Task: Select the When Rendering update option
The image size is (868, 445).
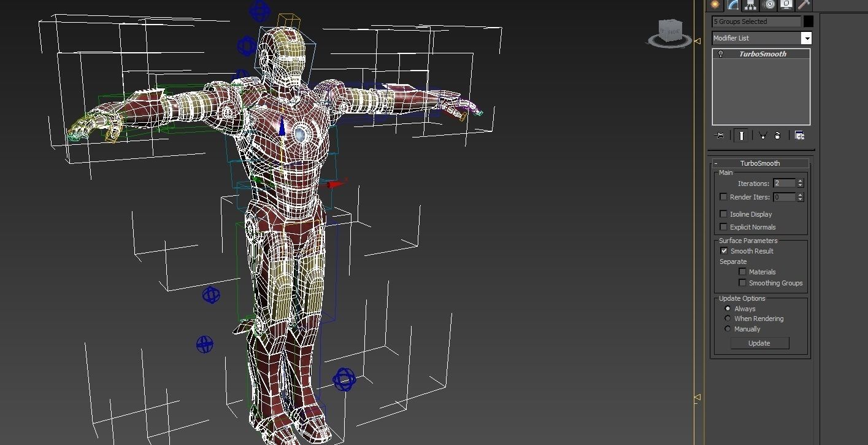Action: pos(728,318)
